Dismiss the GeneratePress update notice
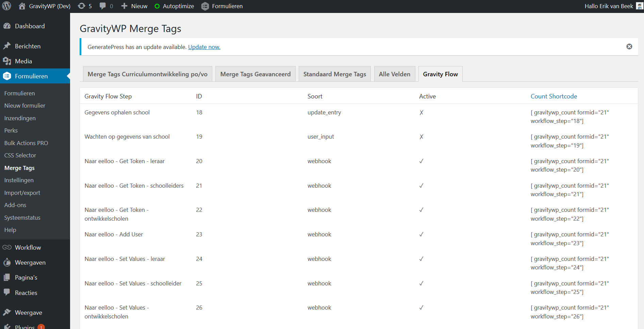This screenshot has height=329, width=644. pyautogui.click(x=629, y=47)
